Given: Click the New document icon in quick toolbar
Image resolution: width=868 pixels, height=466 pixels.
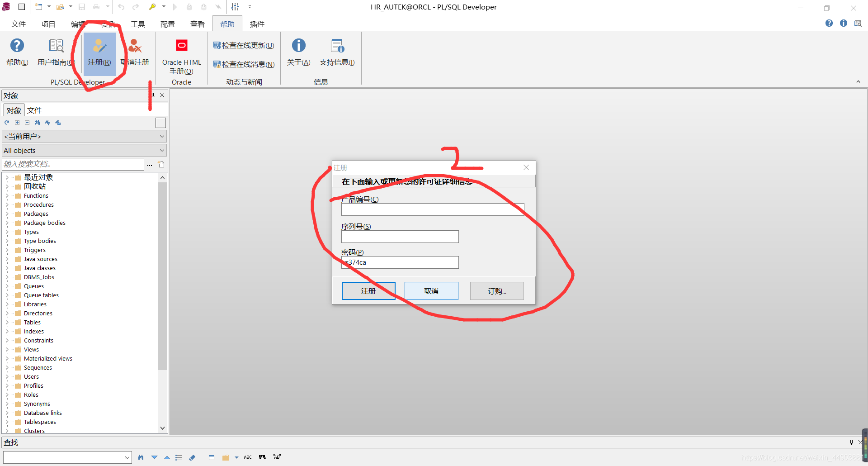Looking at the screenshot, I should pyautogui.click(x=38, y=7).
